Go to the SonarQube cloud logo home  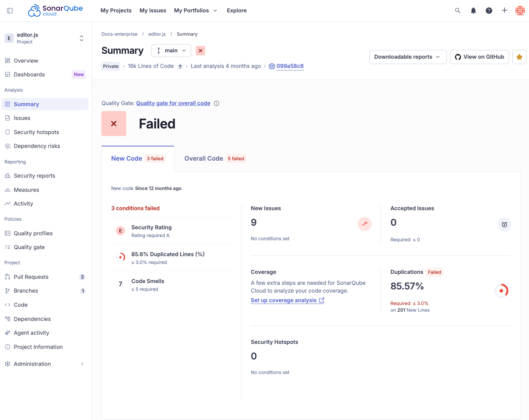point(55,11)
